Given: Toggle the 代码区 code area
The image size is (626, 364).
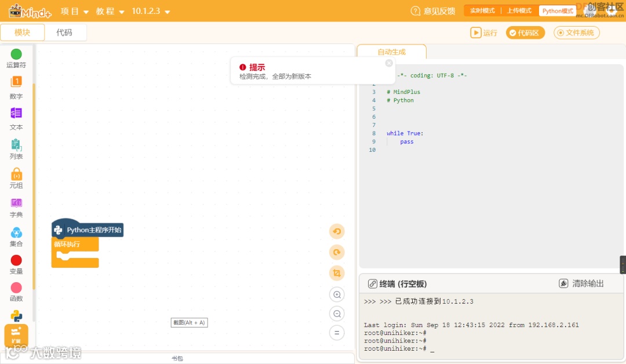Looking at the screenshot, I should (x=525, y=32).
